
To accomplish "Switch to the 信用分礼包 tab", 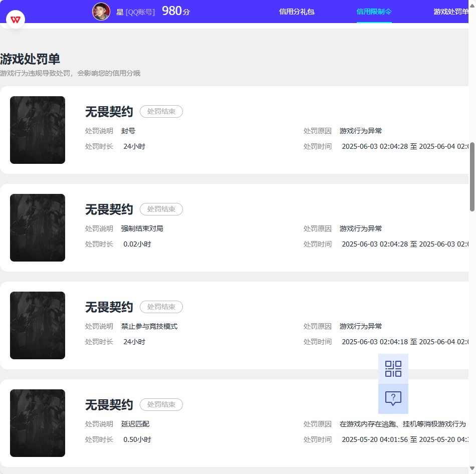I will click(297, 12).
